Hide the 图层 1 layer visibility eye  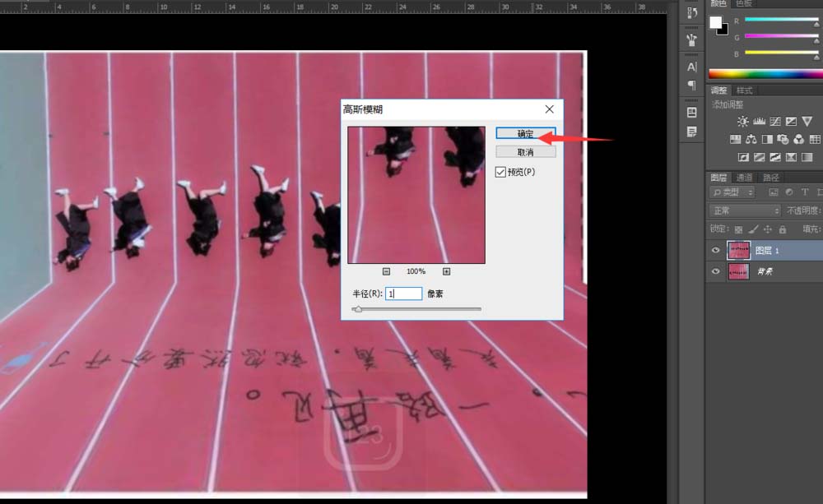point(715,250)
